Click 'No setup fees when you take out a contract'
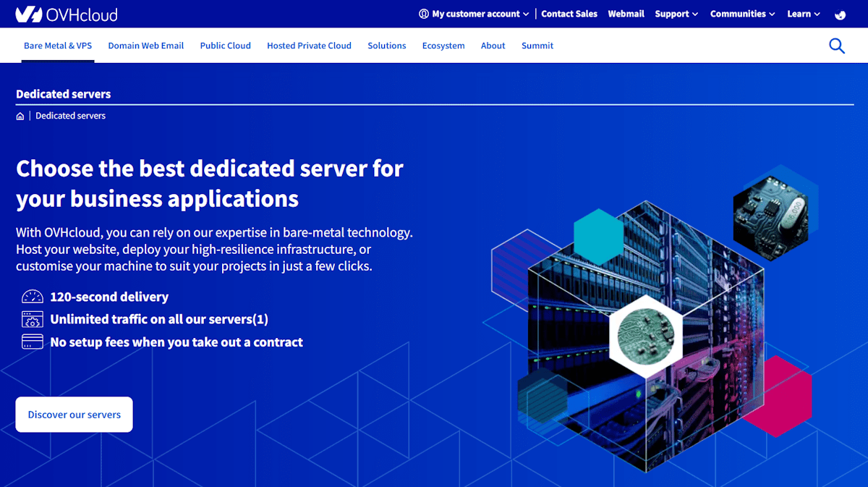 [176, 342]
